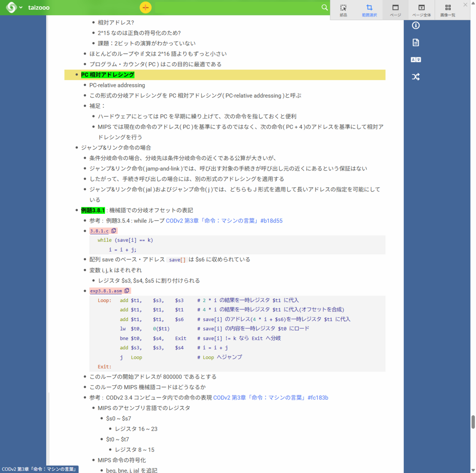Click the vertical scrollbar thumb
Image resolution: width=476 pixels, height=473 pixels.
473,422
